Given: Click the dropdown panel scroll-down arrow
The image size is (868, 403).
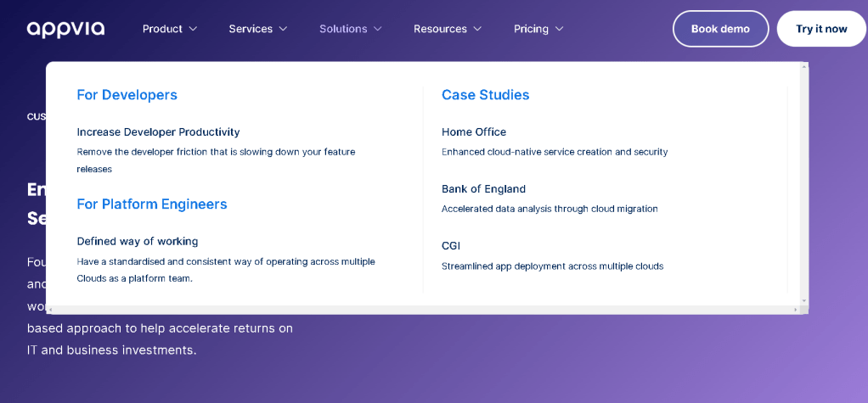Looking at the screenshot, I should tap(803, 300).
